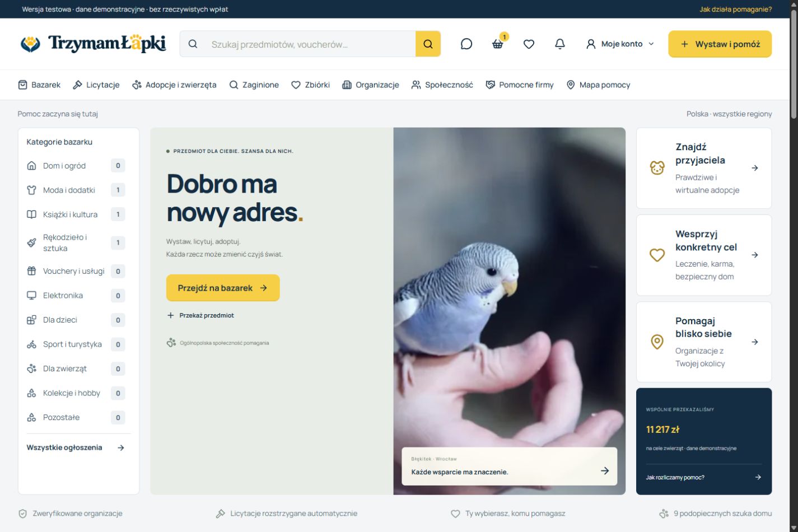Open the shopping basket icon

(497, 44)
